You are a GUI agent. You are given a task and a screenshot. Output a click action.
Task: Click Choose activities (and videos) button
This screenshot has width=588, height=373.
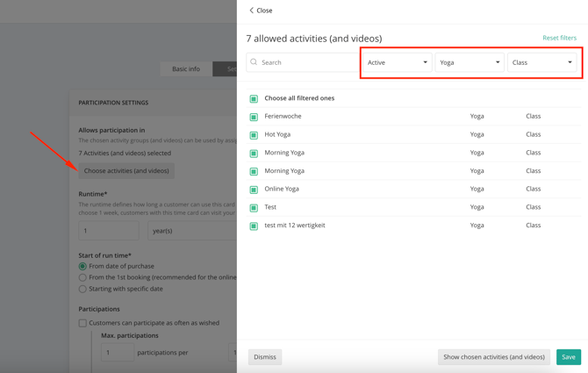pyautogui.click(x=126, y=170)
